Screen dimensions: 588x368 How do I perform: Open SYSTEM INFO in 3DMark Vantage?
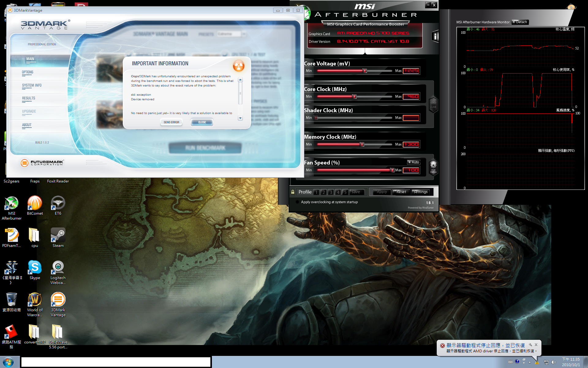(x=39, y=86)
